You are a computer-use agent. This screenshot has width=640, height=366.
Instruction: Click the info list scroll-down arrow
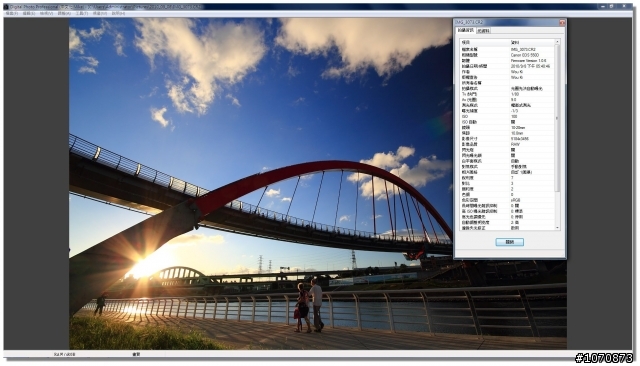coord(557,227)
